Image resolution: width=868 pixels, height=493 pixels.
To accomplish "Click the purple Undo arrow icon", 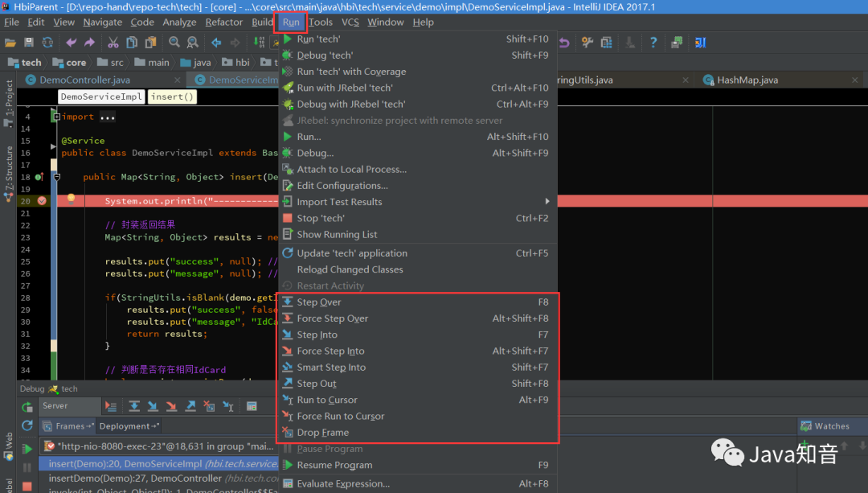I will [71, 43].
